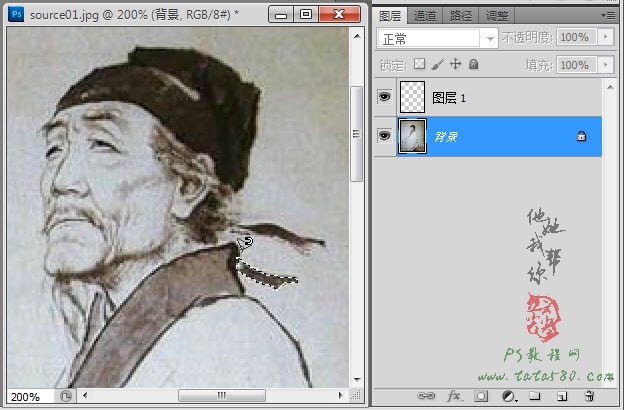Create new adjustment layer icon
Viewport: 624px width, 410px height.
click(x=509, y=396)
